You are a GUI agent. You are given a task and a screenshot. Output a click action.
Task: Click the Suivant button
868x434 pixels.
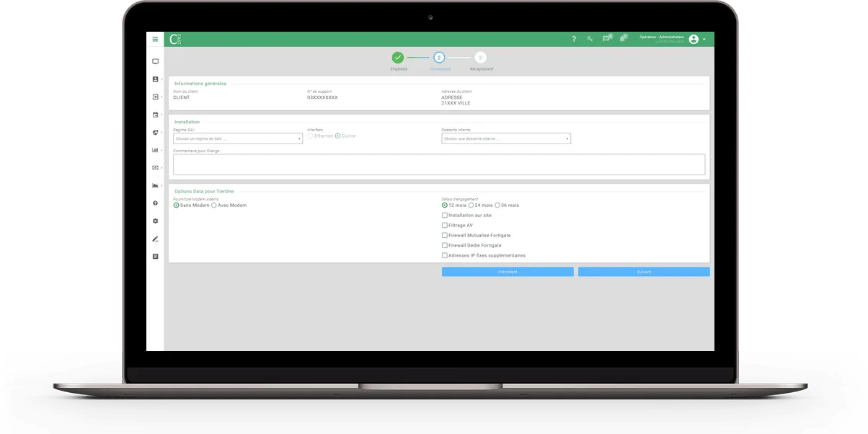point(644,272)
